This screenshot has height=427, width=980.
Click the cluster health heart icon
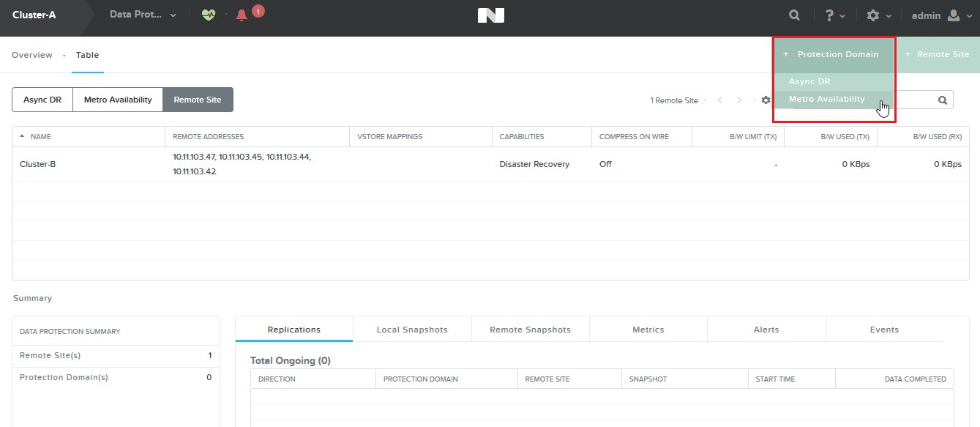(209, 15)
